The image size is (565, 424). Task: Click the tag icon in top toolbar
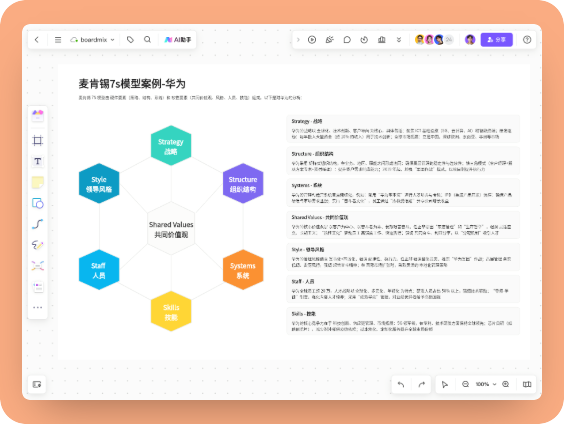[130, 40]
